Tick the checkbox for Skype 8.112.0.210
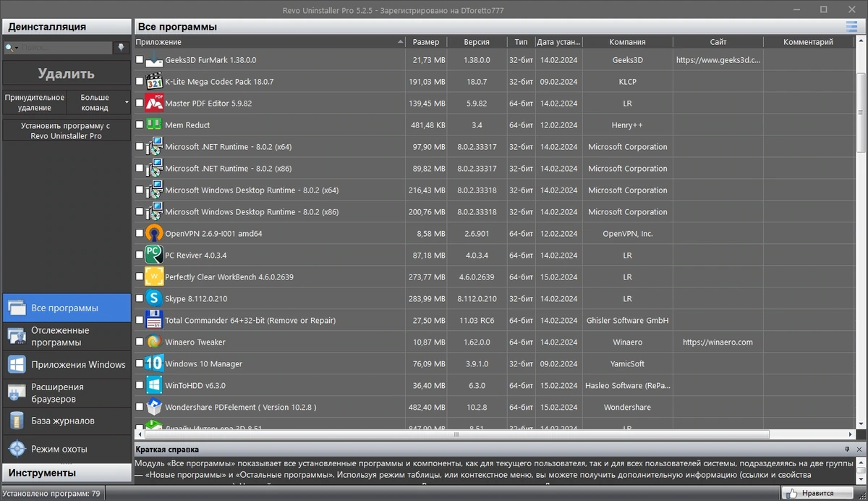868x501 pixels. pyautogui.click(x=140, y=299)
